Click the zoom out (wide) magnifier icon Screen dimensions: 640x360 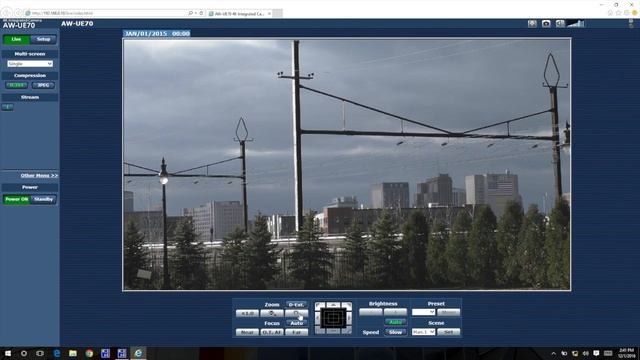(x=272, y=313)
